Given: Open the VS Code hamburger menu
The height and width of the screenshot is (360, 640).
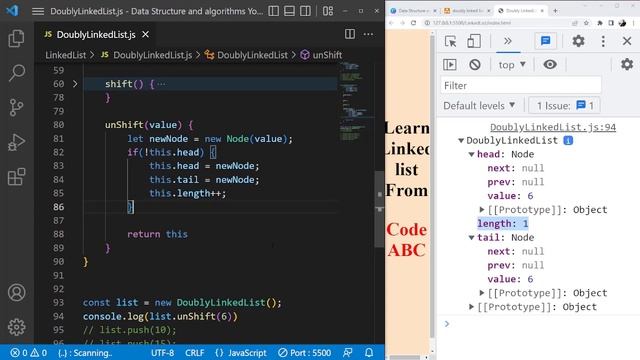Looking at the screenshot, I should click(x=38, y=11).
